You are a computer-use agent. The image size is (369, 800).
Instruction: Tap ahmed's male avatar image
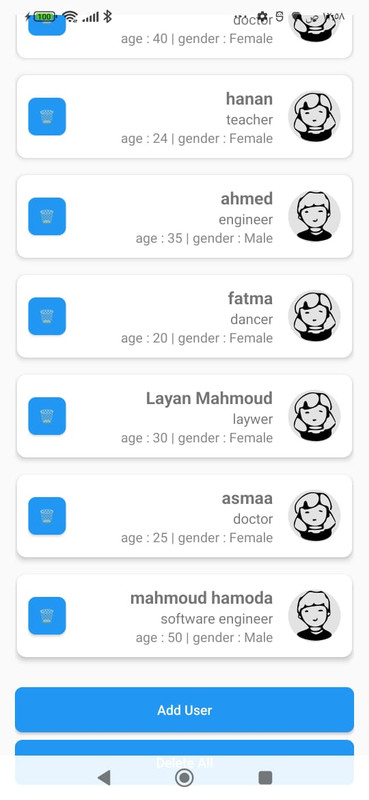(x=314, y=216)
